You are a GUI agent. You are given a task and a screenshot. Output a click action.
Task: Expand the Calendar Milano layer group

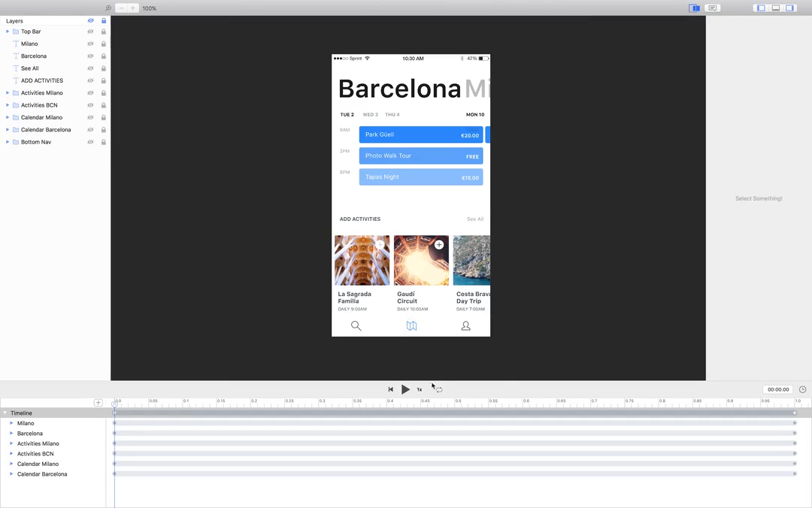coord(8,117)
